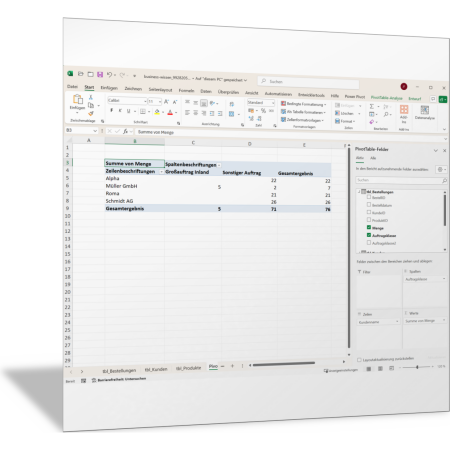Switch to the tbl_Kunden sheet tab
Image resolution: width=450 pixels, height=450 pixels.
156,369
